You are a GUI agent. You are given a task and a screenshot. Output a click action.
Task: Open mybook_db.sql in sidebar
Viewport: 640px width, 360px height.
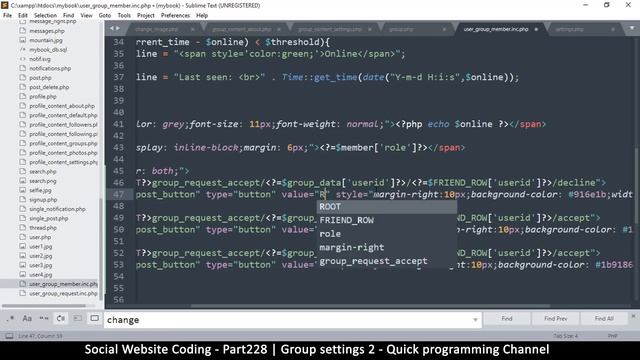[x=48, y=49]
